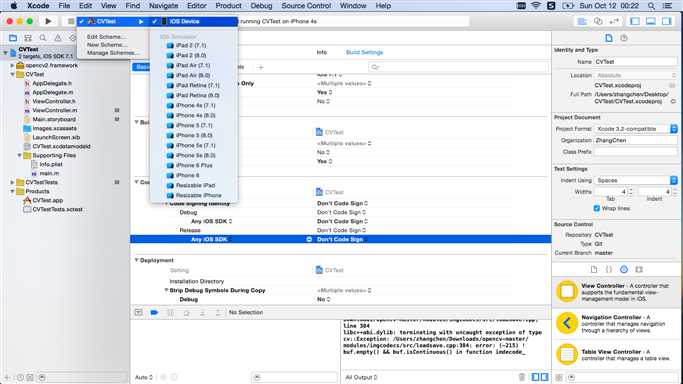Open the Product menu
This screenshot has height=384, width=683.
228,6
